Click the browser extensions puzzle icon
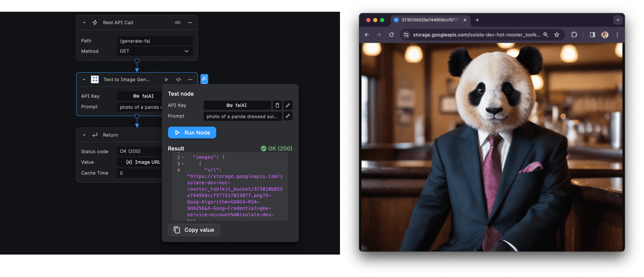644x277 pixels. click(574, 35)
